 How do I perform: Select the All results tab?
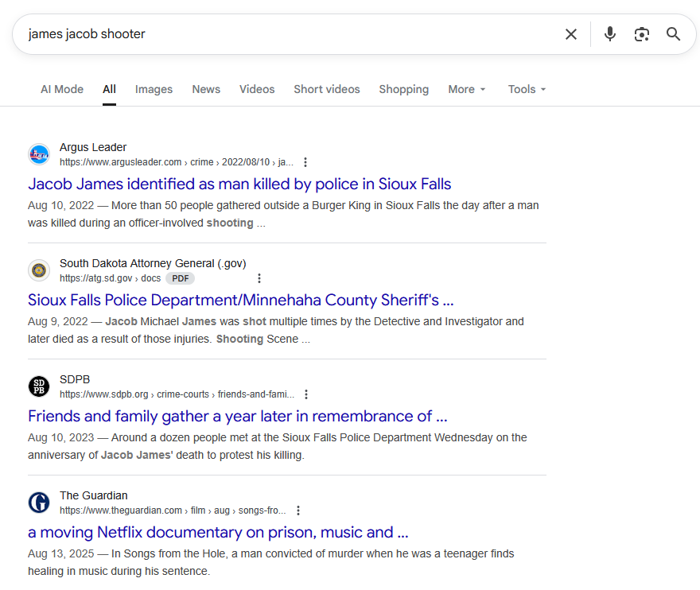tap(110, 89)
